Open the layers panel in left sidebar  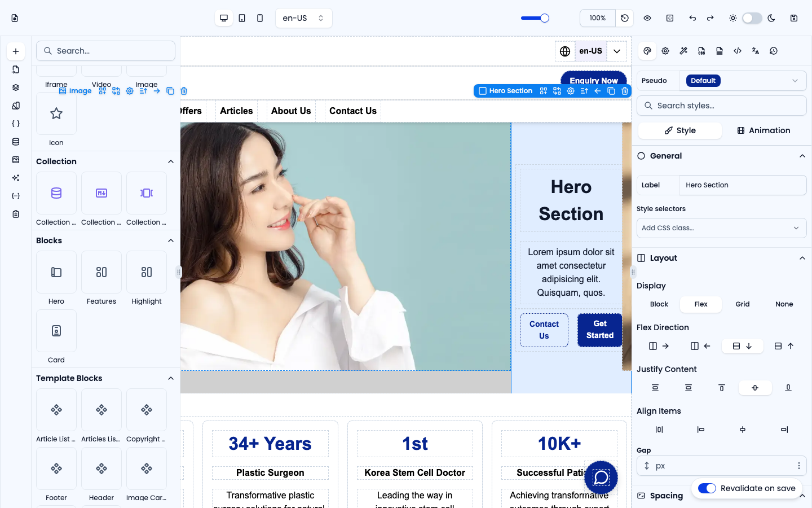pos(16,87)
